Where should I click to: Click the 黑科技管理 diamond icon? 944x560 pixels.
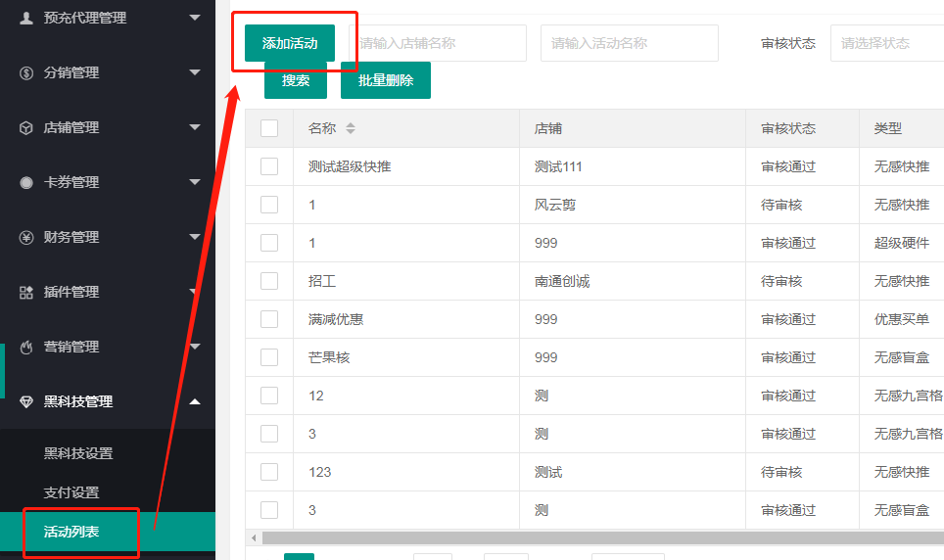[x=25, y=402]
